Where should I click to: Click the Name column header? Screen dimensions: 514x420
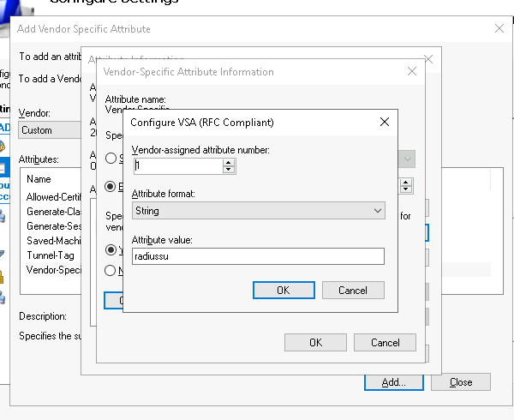(x=39, y=179)
